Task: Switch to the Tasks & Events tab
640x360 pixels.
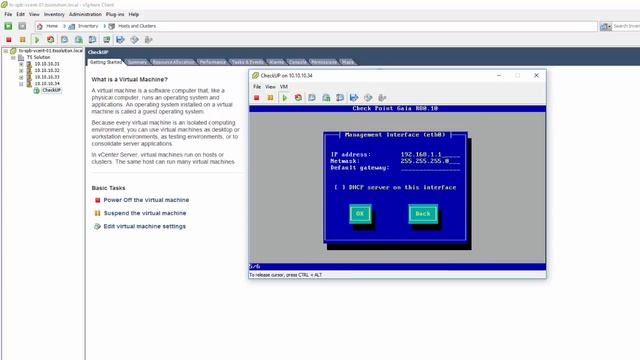Action: (x=247, y=62)
